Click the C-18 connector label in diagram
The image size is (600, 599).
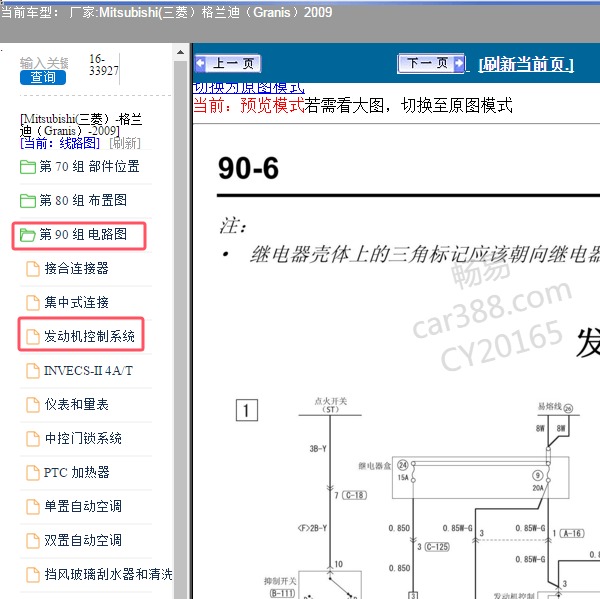354,495
